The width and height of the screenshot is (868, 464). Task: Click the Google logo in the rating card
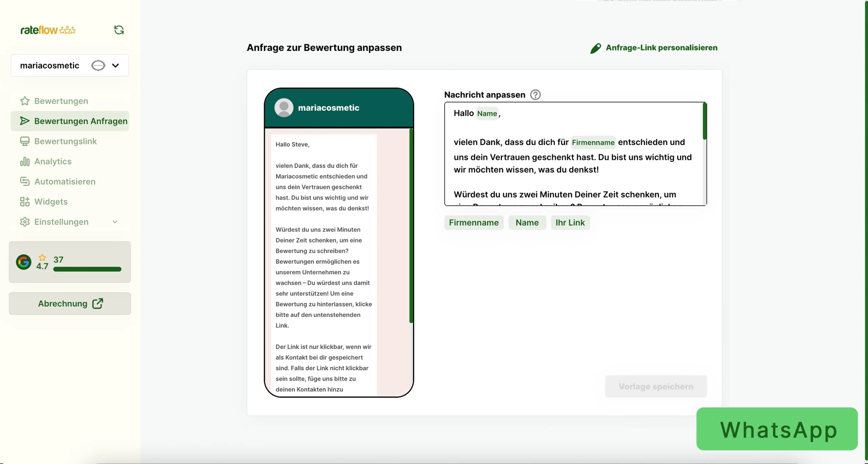(x=24, y=262)
